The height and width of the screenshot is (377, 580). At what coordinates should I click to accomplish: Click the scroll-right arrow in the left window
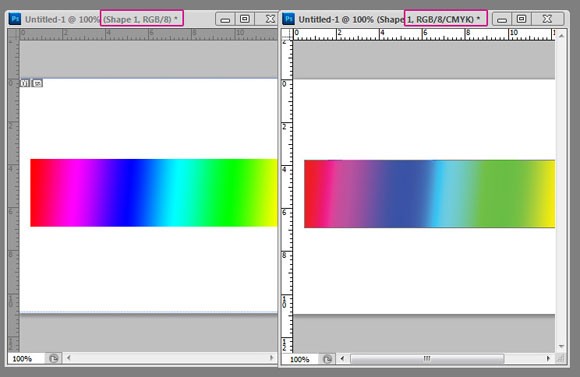[x=272, y=358]
